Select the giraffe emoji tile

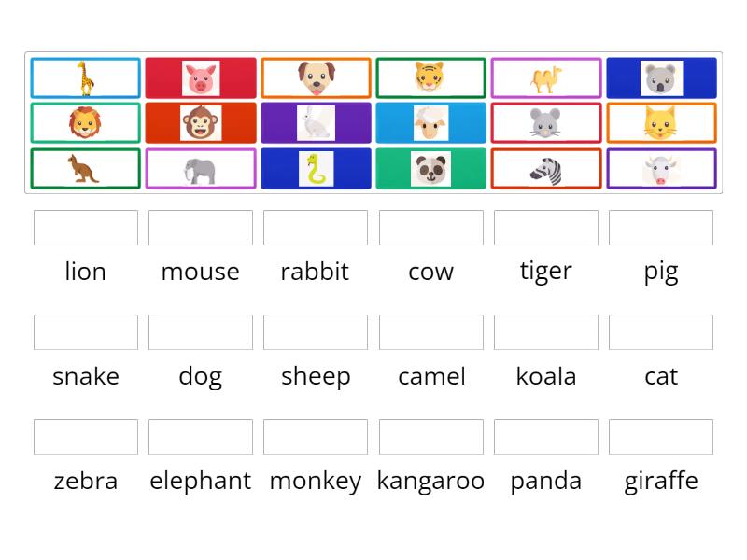pyautogui.click(x=85, y=77)
